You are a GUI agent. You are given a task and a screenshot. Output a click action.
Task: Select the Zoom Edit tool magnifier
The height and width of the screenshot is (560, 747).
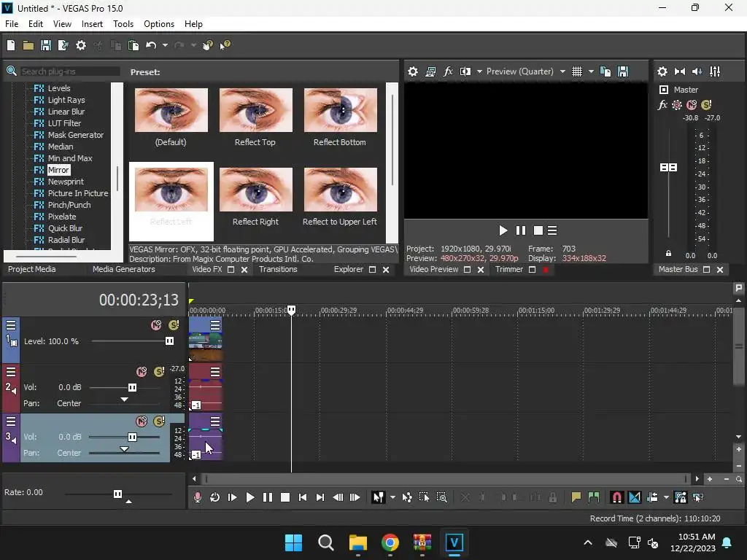[441, 497]
